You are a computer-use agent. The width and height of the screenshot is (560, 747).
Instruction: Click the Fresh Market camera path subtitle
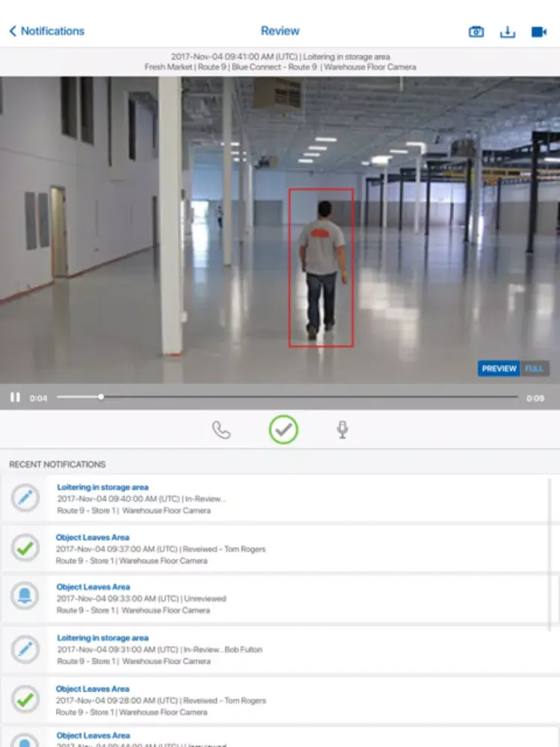pyautogui.click(x=280, y=67)
